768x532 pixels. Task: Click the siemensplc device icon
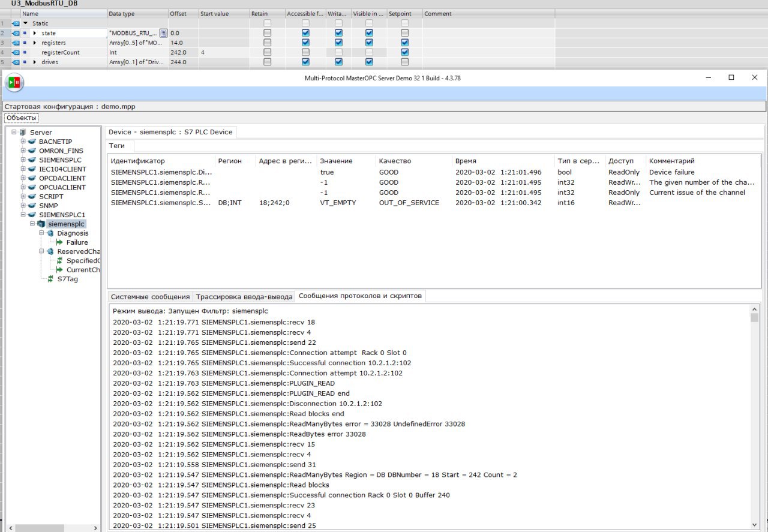tap(41, 224)
